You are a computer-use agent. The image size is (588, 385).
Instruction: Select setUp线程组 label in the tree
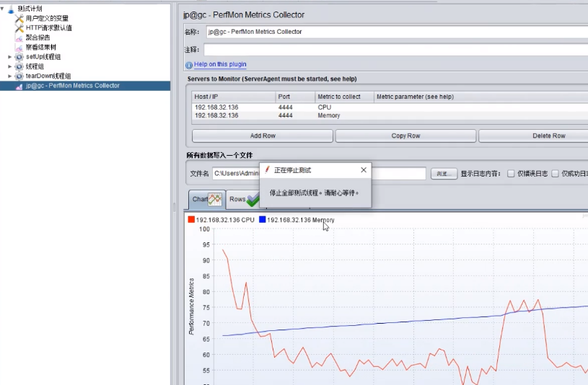coord(43,57)
